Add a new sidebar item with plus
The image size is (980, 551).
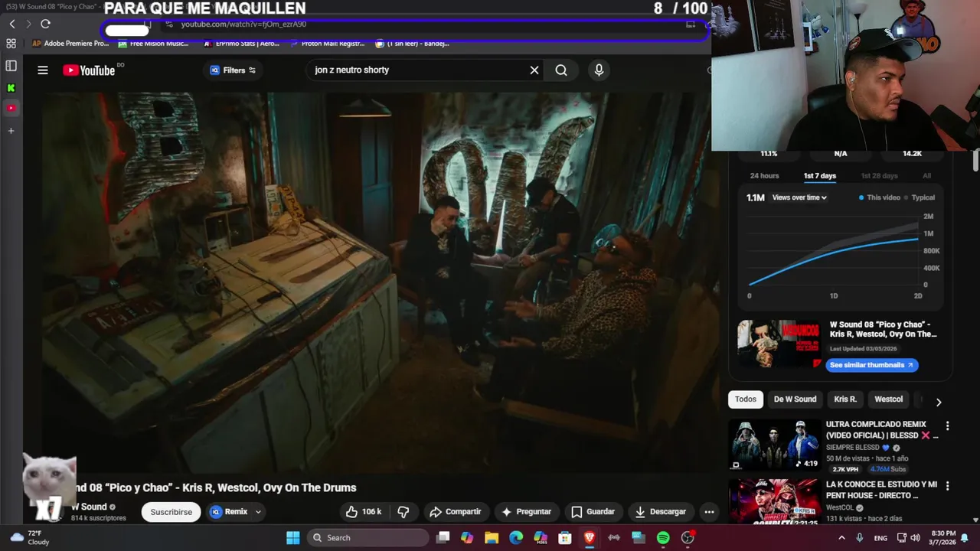coord(11,131)
